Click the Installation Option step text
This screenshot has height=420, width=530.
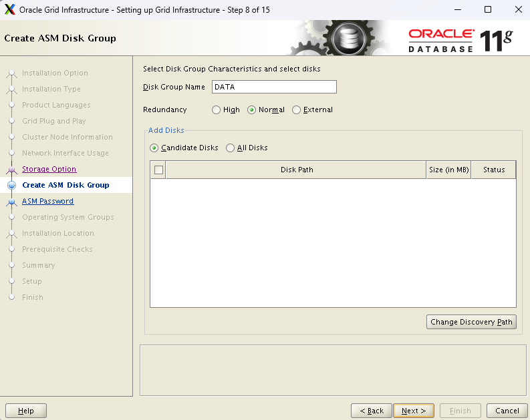click(55, 73)
